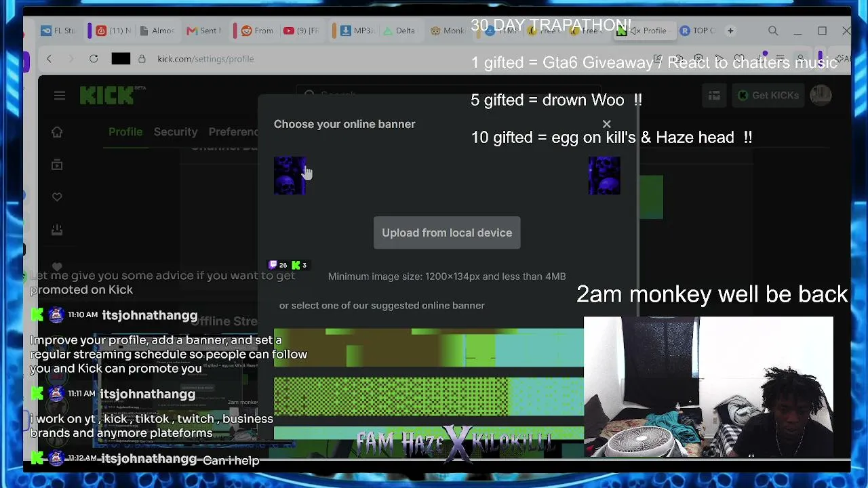Viewport: 868px width, 488px height.
Task: Click the first itsjohnathangg chat username at 11:10 AM
Action: click(x=150, y=315)
